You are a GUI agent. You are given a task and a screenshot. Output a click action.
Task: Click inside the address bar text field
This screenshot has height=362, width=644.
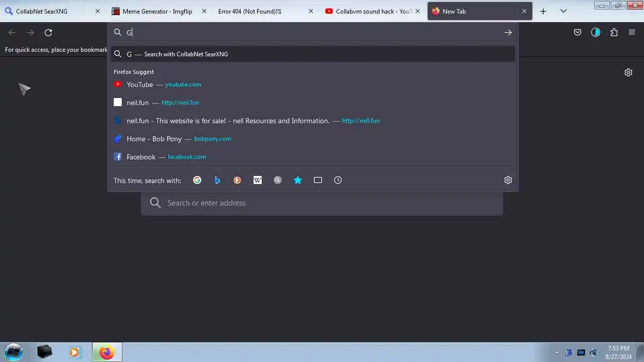[x=312, y=33]
